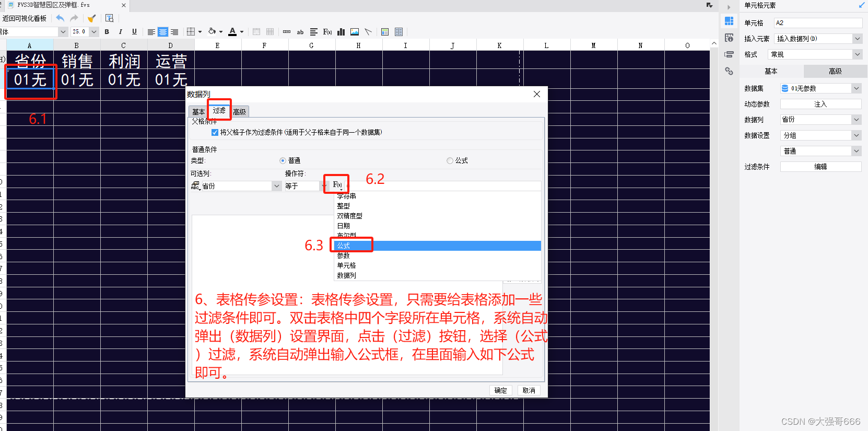868x431 pixels.
Task: Click 确定 to confirm the dialog
Action: 501,390
